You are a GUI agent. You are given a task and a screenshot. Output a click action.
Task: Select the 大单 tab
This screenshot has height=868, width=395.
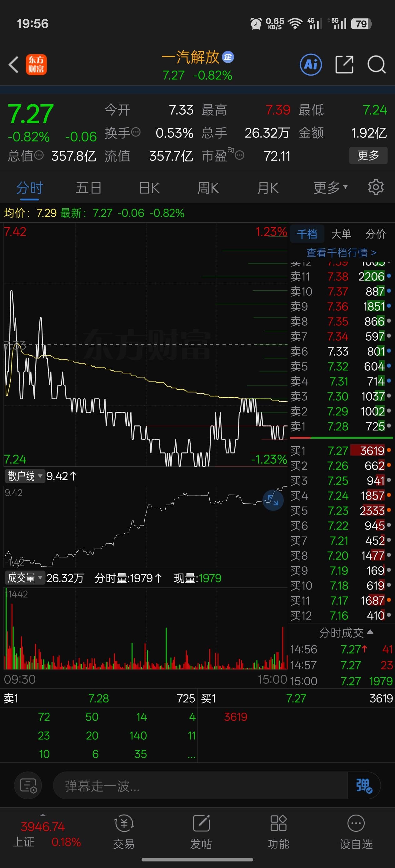point(341,234)
